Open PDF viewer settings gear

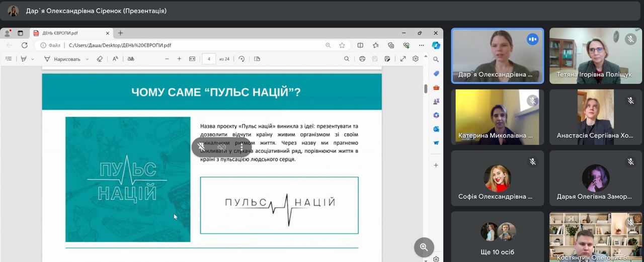click(416, 59)
